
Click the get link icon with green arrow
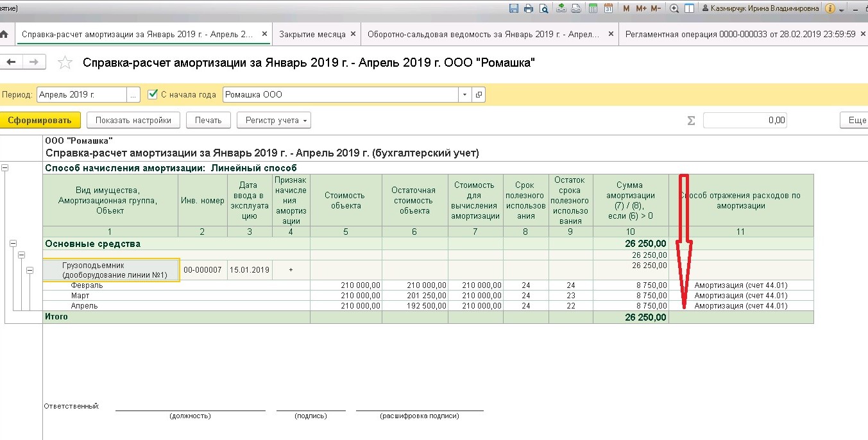tap(561, 8)
